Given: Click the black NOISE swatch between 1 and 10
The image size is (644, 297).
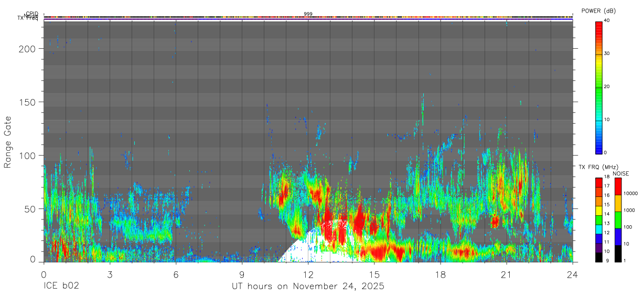Looking at the screenshot, I should (x=618, y=252).
